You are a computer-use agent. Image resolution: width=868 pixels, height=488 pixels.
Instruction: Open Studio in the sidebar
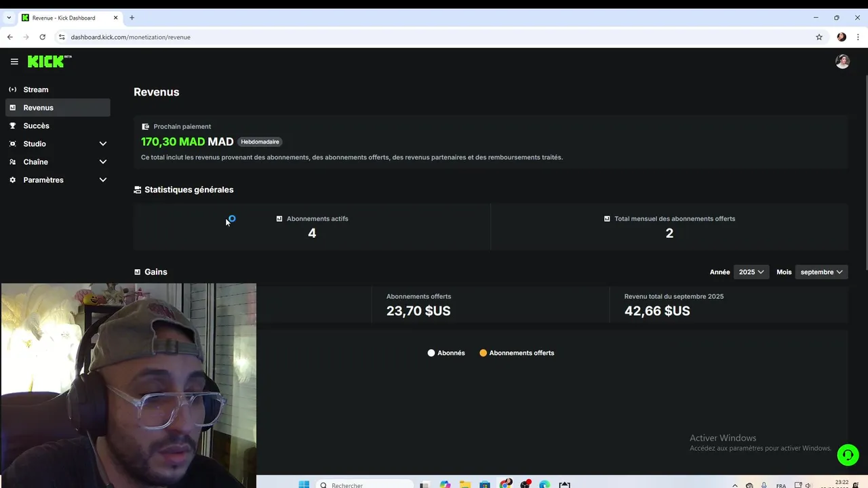pyautogui.click(x=58, y=144)
